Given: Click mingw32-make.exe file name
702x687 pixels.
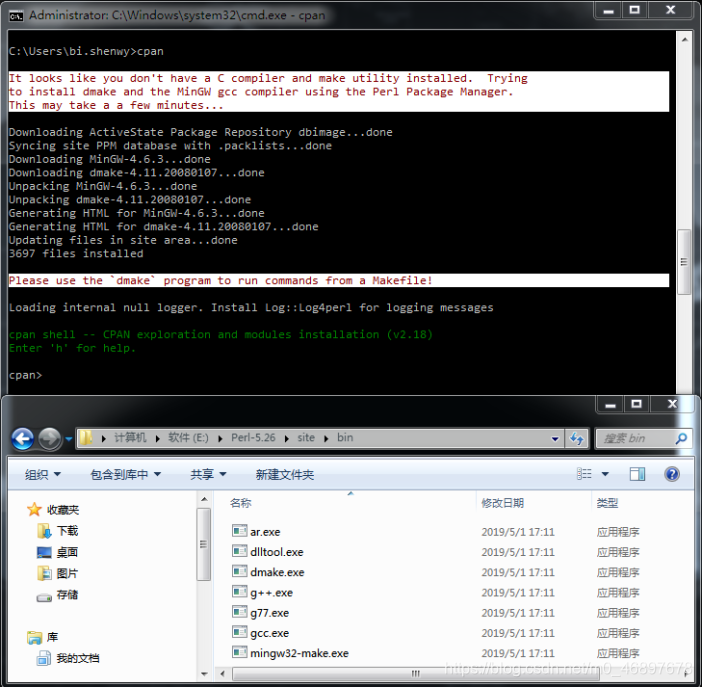Looking at the screenshot, I should [x=299, y=653].
